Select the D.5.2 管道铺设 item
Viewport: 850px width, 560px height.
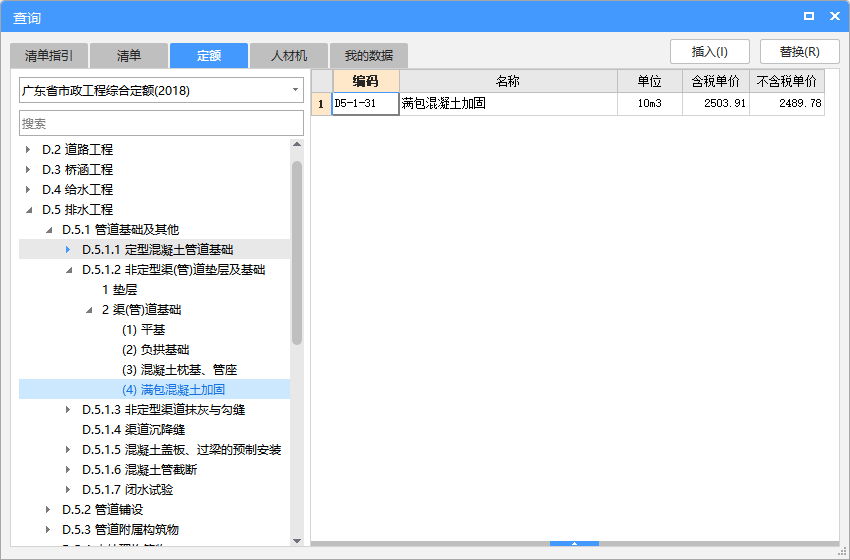pyautogui.click(x=102, y=510)
